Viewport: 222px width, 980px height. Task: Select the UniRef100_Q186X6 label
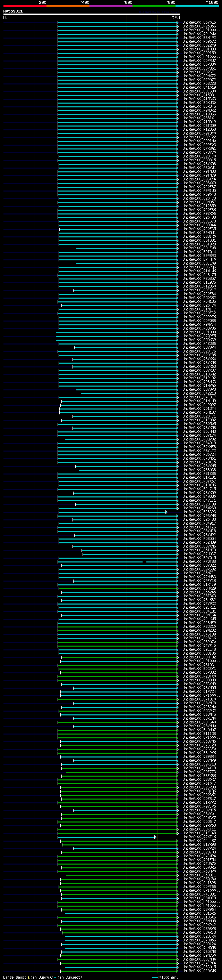(199, 917)
